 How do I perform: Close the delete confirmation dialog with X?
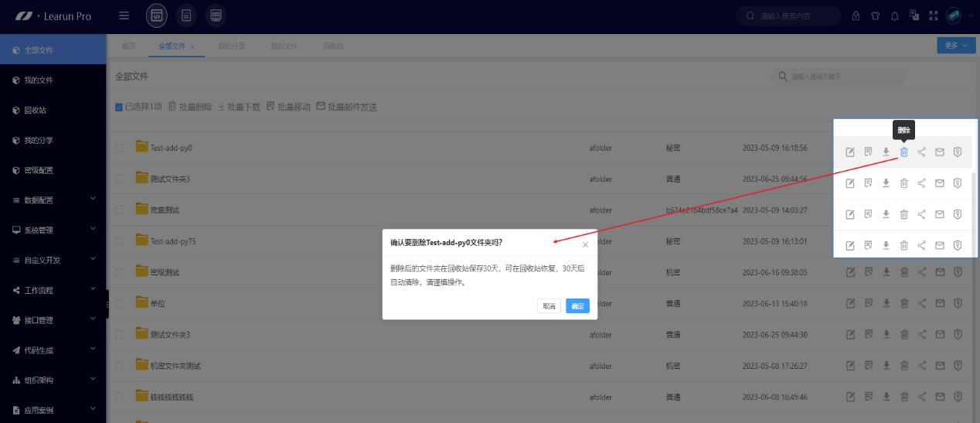(585, 244)
